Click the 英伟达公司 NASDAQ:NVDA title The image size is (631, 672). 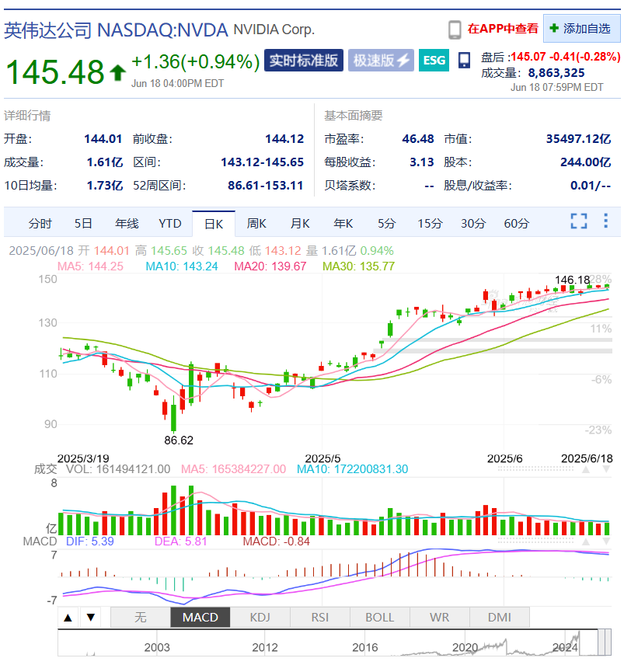pos(116,30)
